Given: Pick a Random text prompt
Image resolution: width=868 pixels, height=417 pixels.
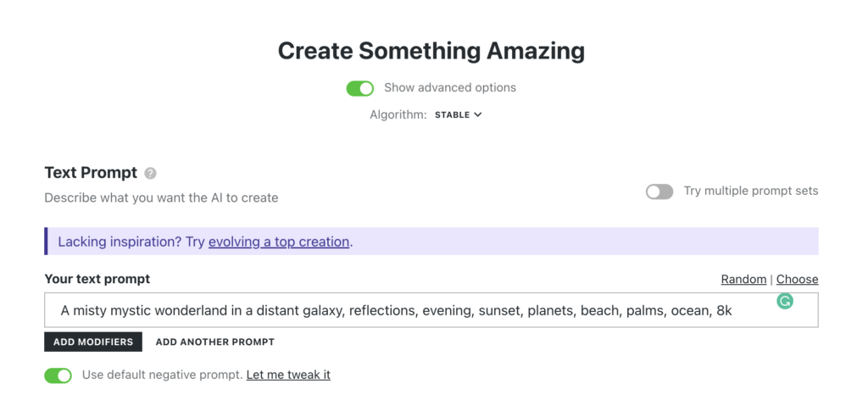Looking at the screenshot, I should click(x=743, y=279).
